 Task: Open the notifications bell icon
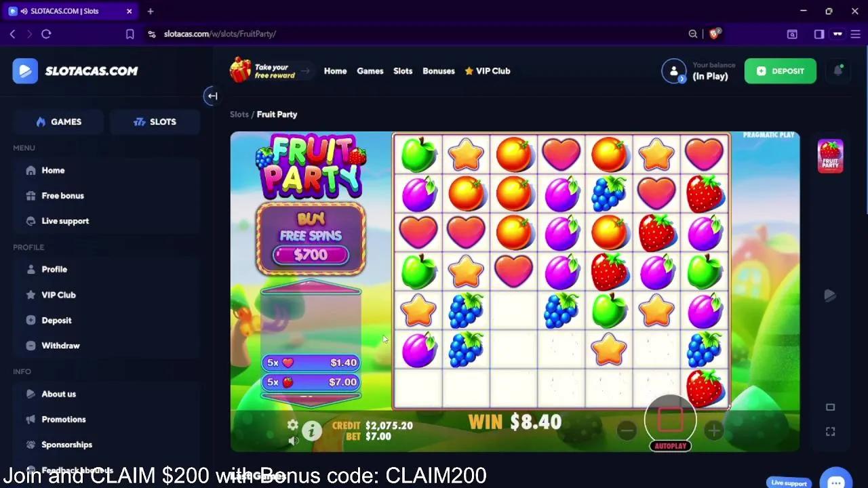click(838, 70)
